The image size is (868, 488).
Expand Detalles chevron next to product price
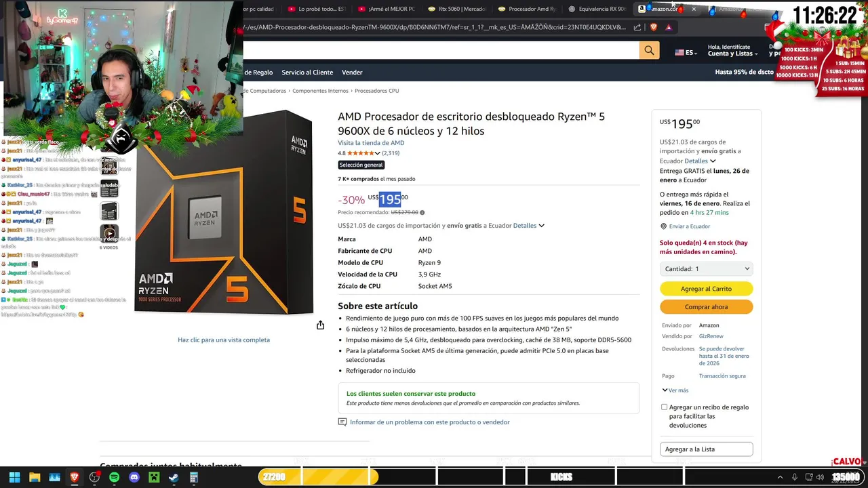541,226
